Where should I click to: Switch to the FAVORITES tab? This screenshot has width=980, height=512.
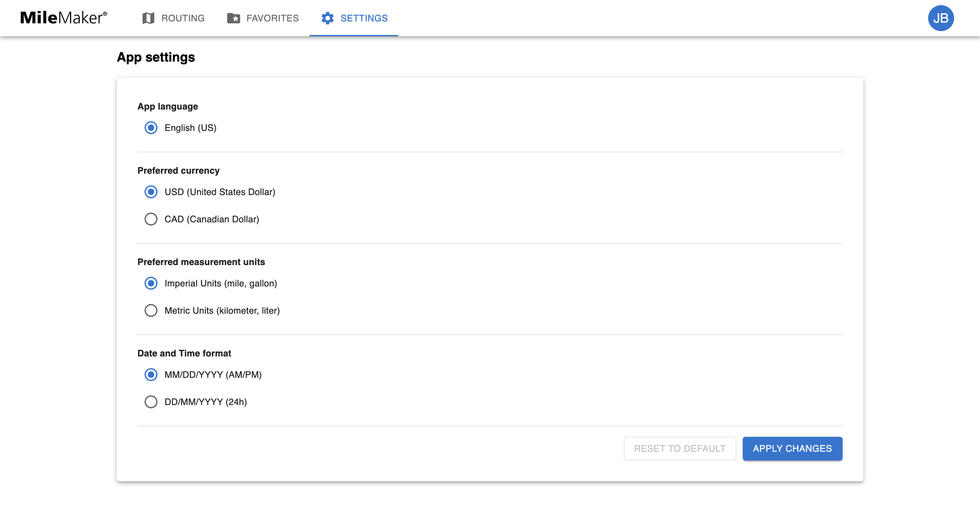click(263, 18)
